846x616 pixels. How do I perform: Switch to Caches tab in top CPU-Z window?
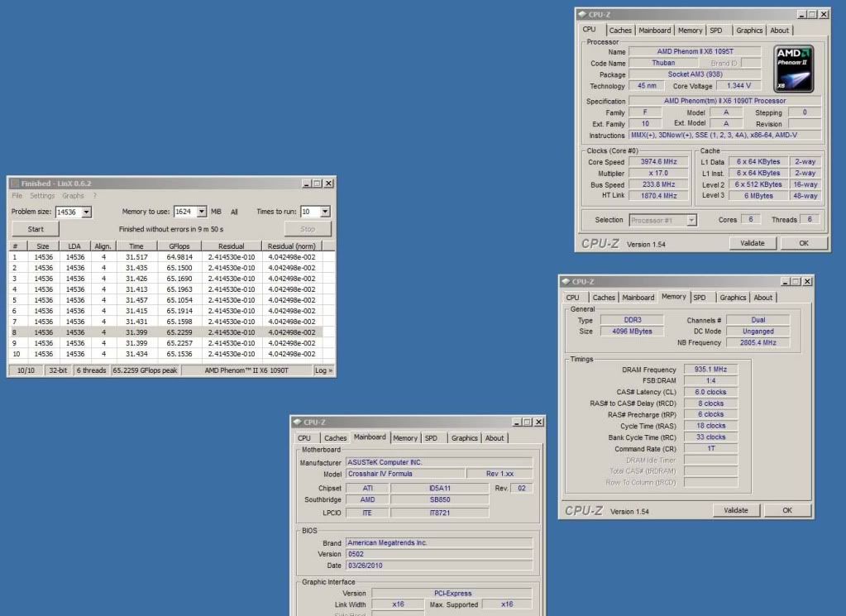(620, 31)
